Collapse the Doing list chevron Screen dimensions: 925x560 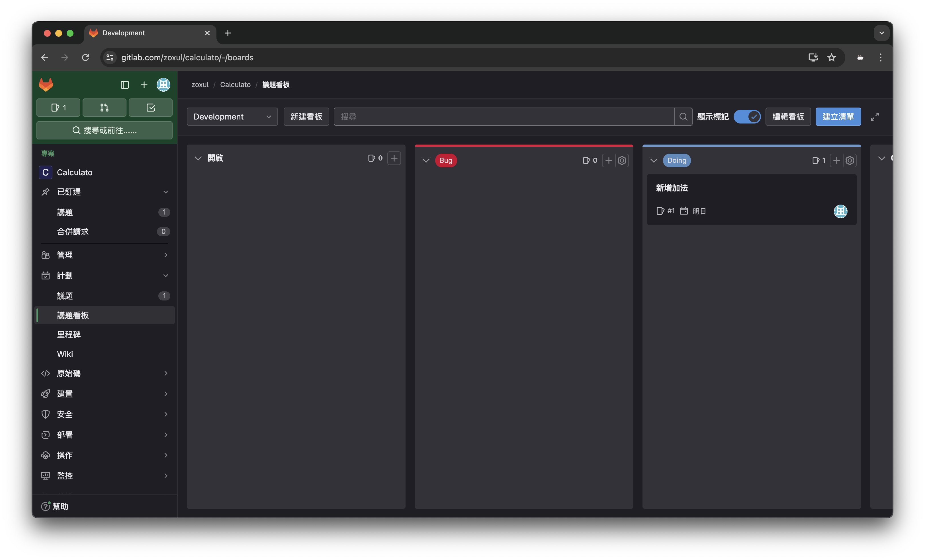[x=654, y=160]
